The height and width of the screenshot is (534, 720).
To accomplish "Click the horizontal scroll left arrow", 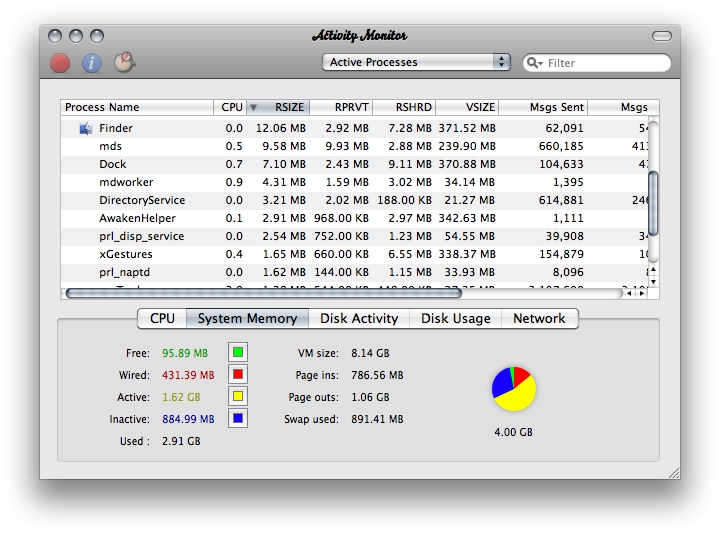I will (629, 293).
